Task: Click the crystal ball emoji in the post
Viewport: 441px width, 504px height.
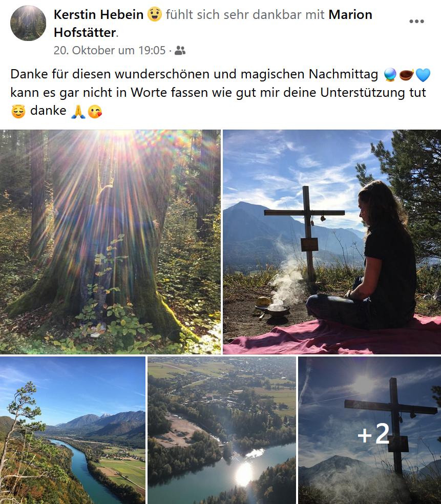Action: [x=390, y=75]
